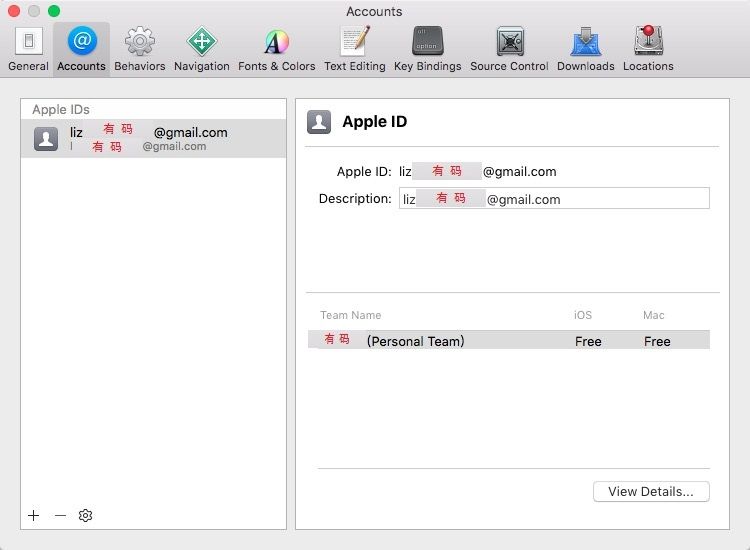
Task: Open the Locations preferences pane
Action: (648, 48)
